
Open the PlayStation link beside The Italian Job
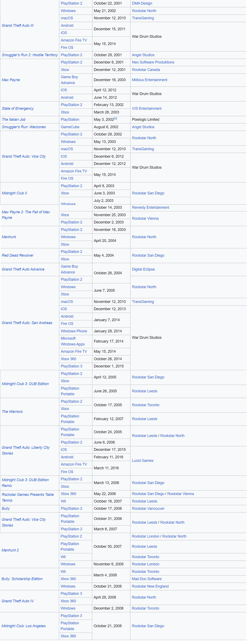coord(70,120)
